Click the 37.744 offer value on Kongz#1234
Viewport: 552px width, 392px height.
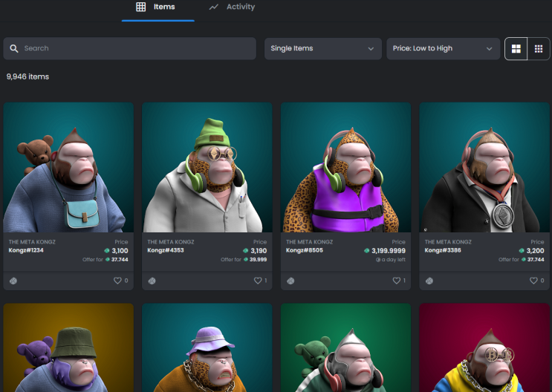click(120, 259)
